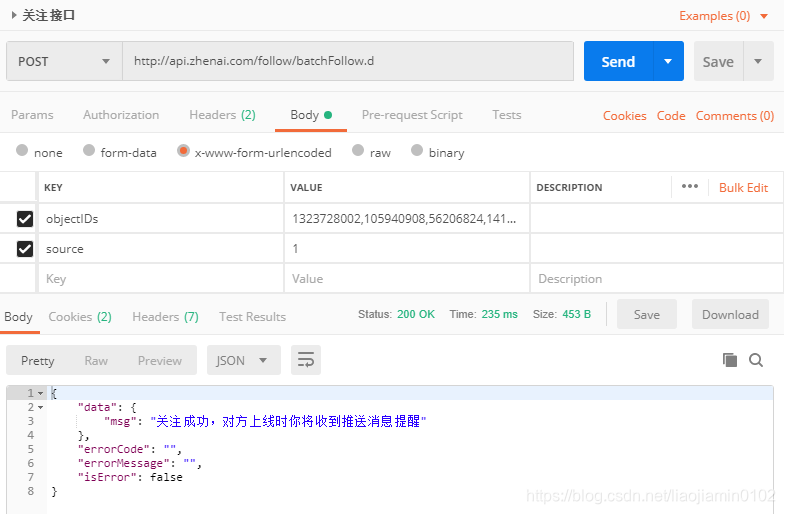Click the "msg" response line
Viewport: 785px width, 514px height.
pyautogui.click(x=265, y=421)
